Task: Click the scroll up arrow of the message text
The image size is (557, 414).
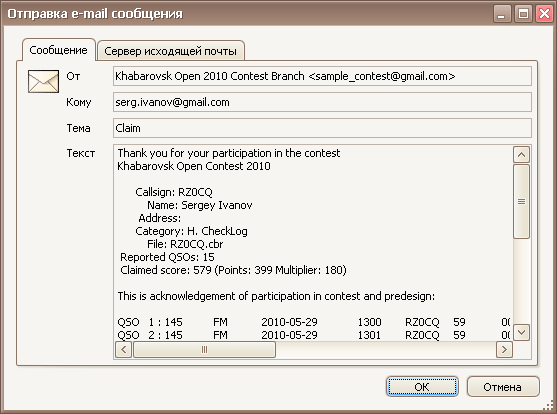Action: [521, 155]
